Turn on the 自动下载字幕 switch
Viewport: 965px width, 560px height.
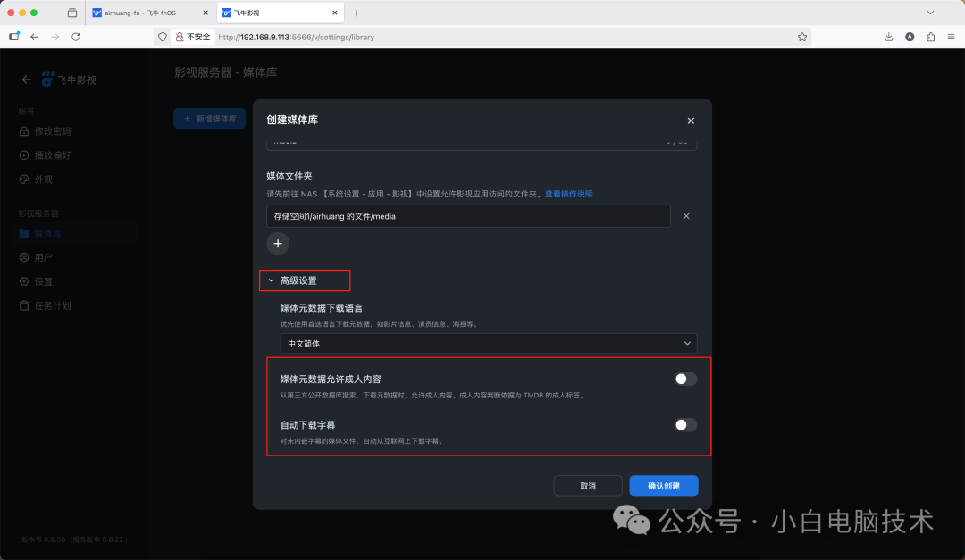pos(685,425)
